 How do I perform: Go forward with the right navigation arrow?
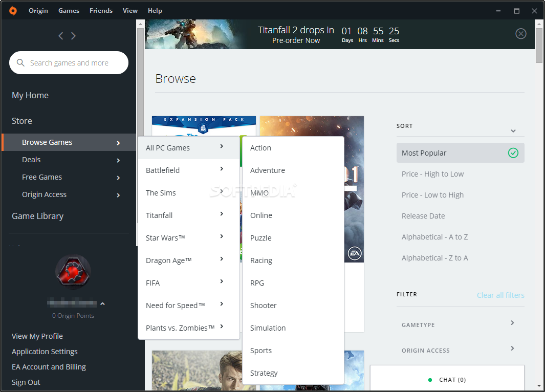click(x=73, y=36)
